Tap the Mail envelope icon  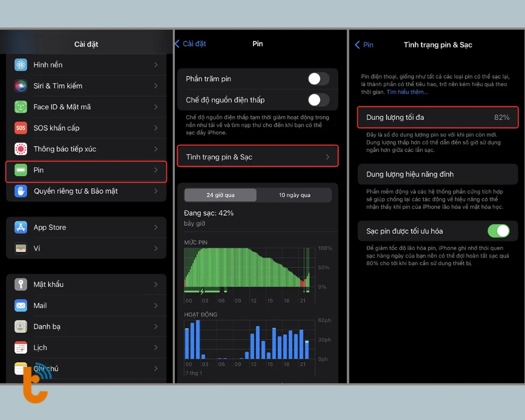[21, 306]
